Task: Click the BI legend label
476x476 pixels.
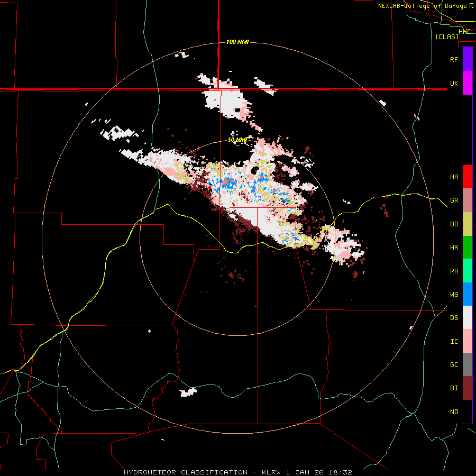Action: click(x=454, y=388)
